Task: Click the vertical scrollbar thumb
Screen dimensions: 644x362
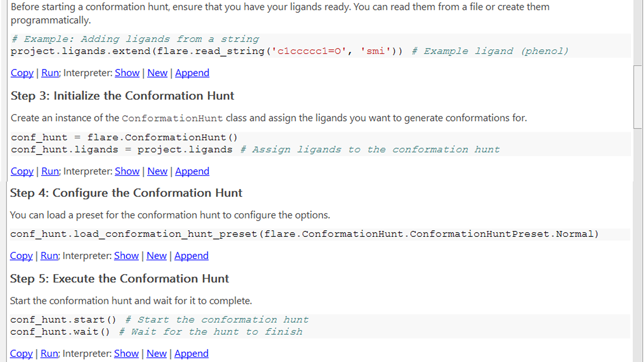Action: point(638,97)
